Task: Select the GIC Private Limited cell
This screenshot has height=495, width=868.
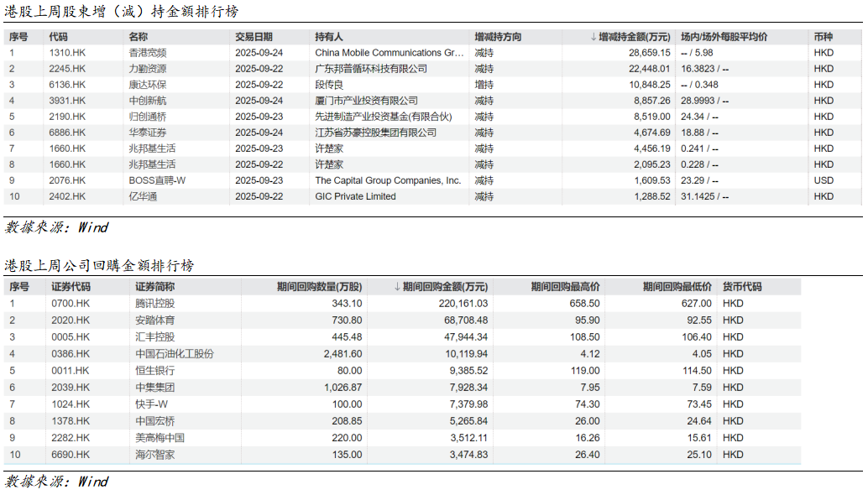Action: tap(355, 196)
